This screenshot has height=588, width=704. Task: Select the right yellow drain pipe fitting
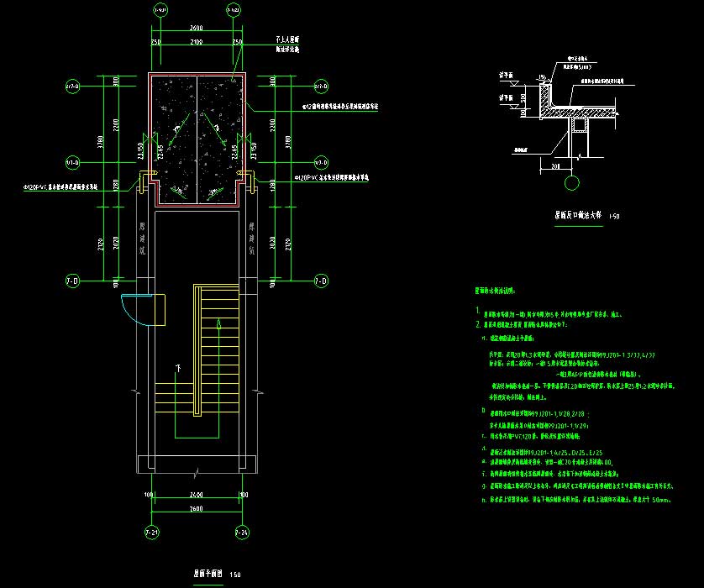[x=246, y=179]
